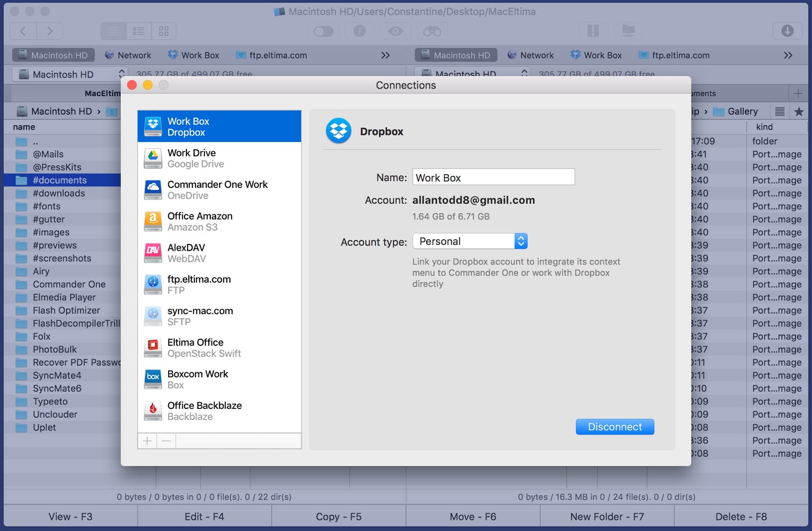This screenshot has width=812, height=531.
Task: Select the parent directory .. row
Action: [x=62, y=141]
